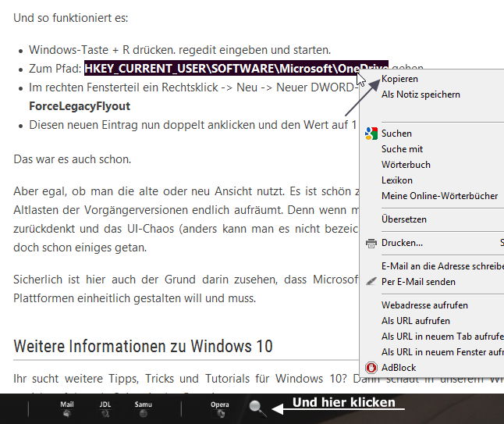Open the Mail shortcut in bottom bar
This screenshot has height=424, width=504.
[x=67, y=409]
